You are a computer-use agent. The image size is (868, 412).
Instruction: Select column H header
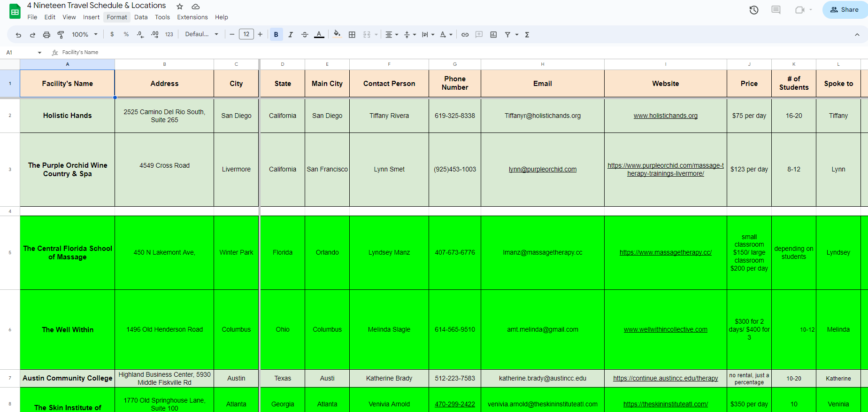click(542, 64)
